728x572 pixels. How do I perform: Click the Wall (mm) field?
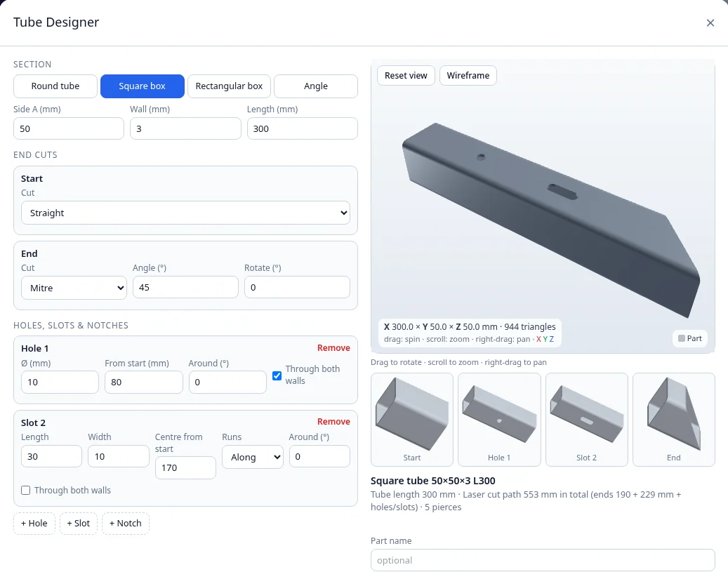185,128
